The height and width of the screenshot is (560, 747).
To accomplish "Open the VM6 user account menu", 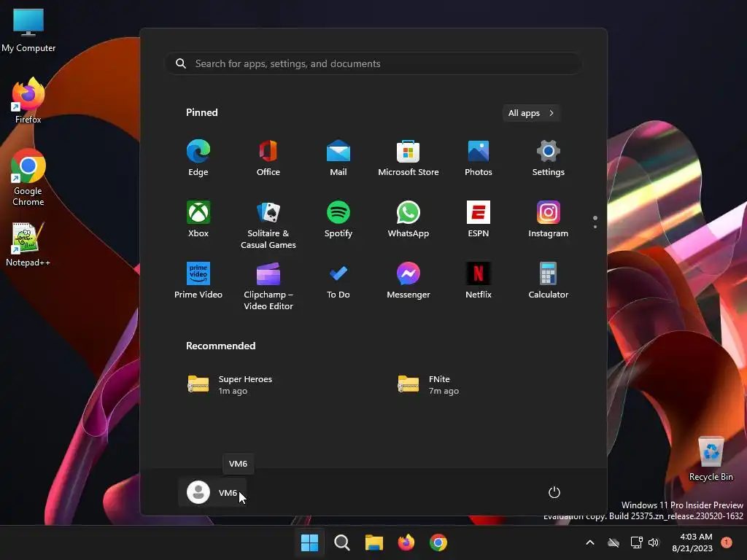I will point(212,492).
